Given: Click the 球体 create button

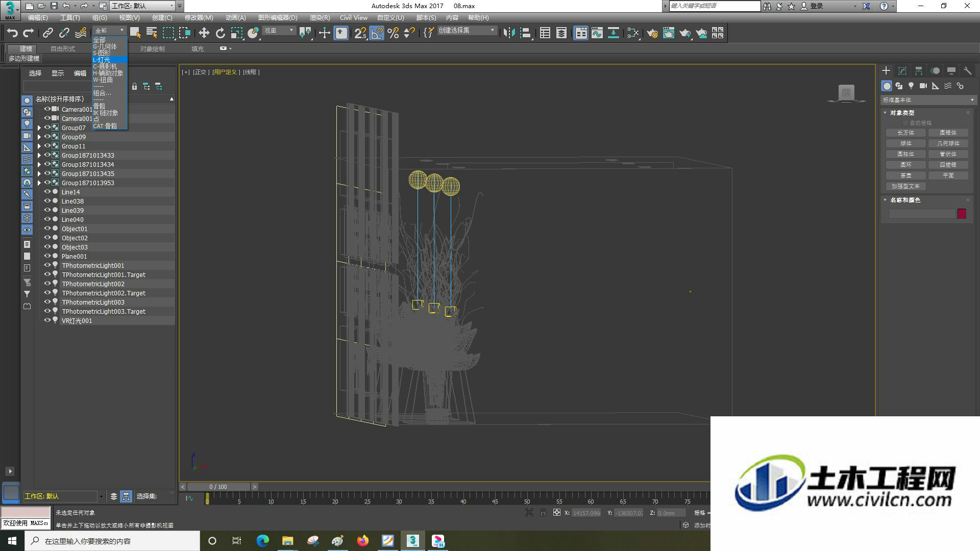Looking at the screenshot, I should tap(905, 143).
